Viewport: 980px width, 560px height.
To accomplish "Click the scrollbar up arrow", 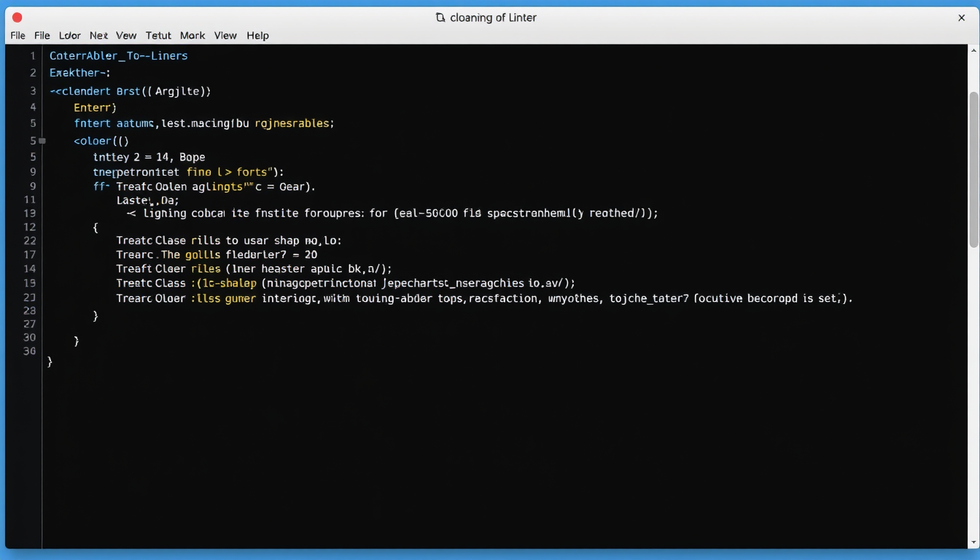I will pyautogui.click(x=973, y=51).
